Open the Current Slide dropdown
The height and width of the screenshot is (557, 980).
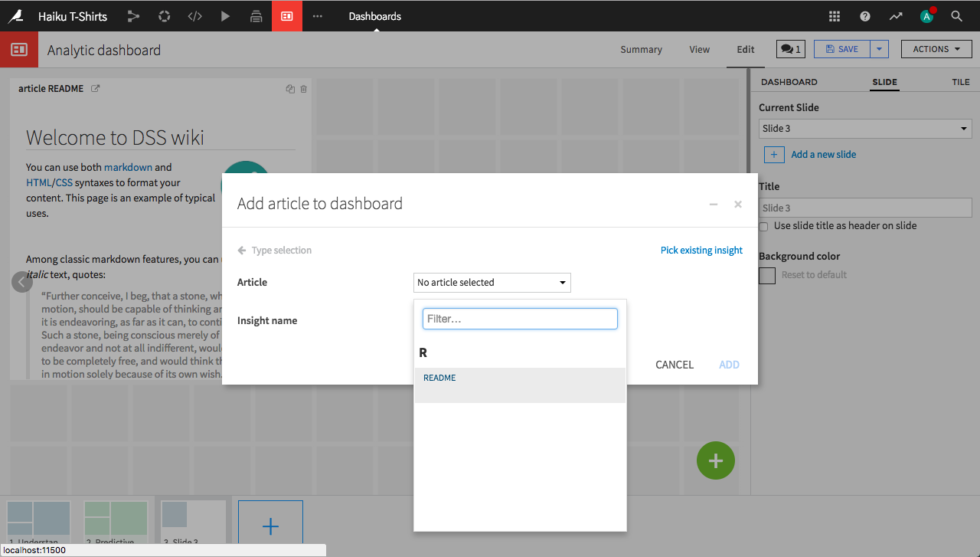point(865,129)
